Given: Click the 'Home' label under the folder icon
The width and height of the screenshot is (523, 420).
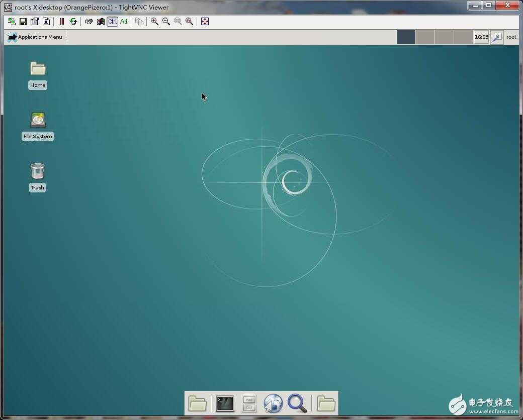Looking at the screenshot, I should coord(38,85).
